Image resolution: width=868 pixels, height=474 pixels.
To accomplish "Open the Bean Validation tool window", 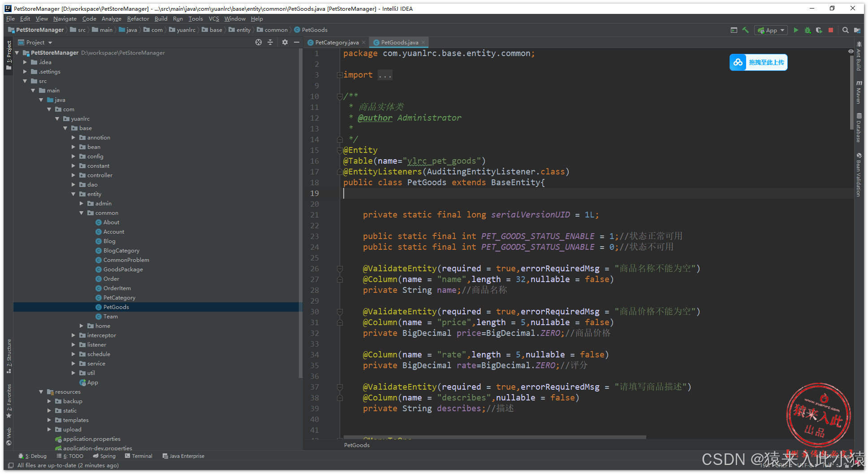I will [x=859, y=175].
